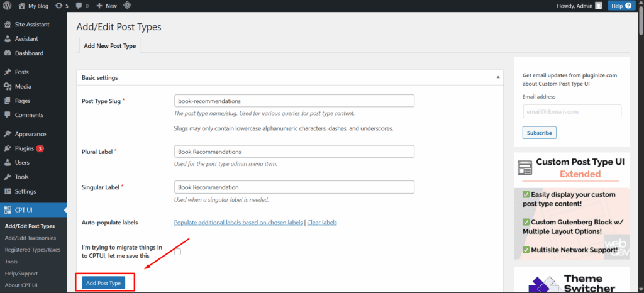Go to Plugins with 3 updates badge
The height and width of the screenshot is (293, 644).
coord(25,148)
